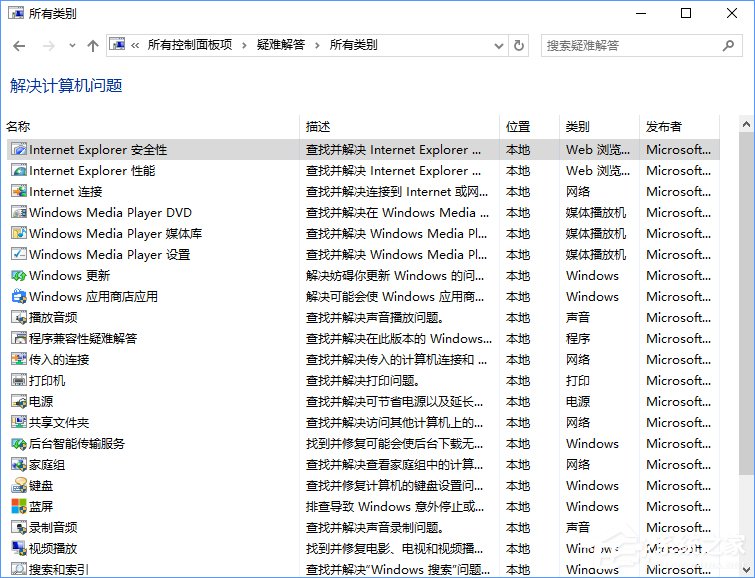
Task: Click the Windows Media Player 媒体库 icon
Action: pos(19,233)
